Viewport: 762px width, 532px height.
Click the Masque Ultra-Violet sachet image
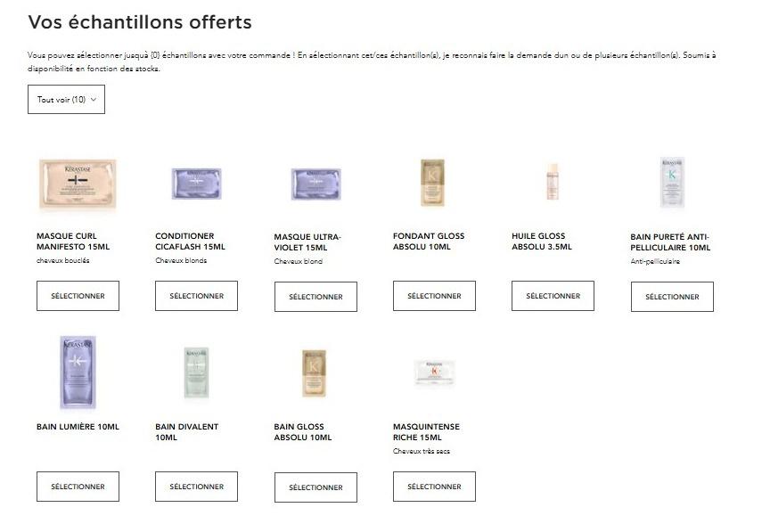tap(315, 184)
